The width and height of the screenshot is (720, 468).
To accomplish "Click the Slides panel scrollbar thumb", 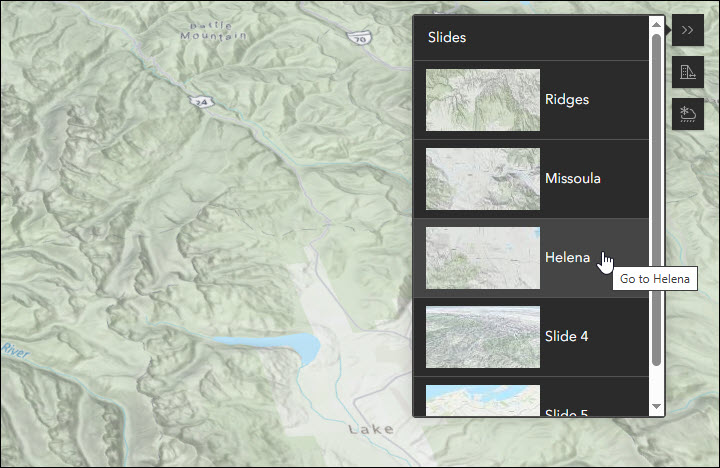I will [x=656, y=200].
